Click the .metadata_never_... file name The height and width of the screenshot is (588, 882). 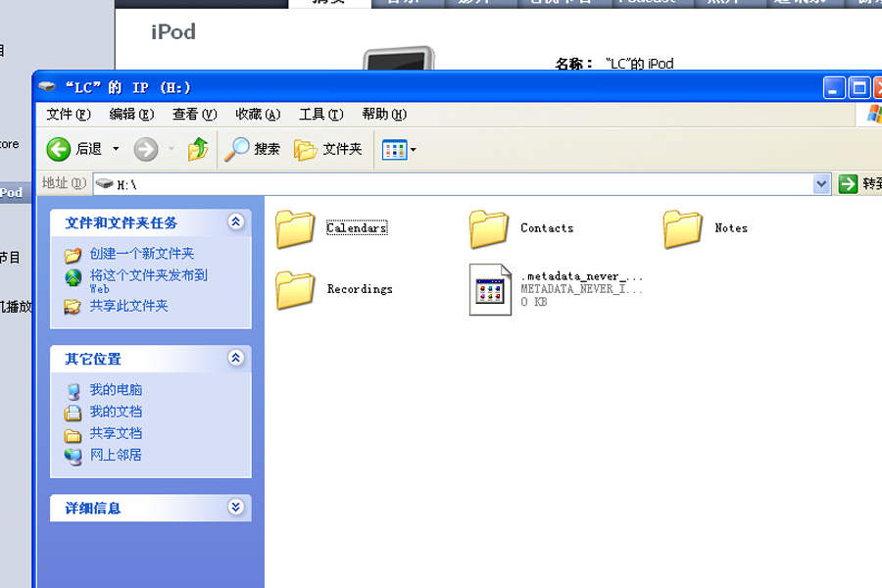click(x=581, y=276)
